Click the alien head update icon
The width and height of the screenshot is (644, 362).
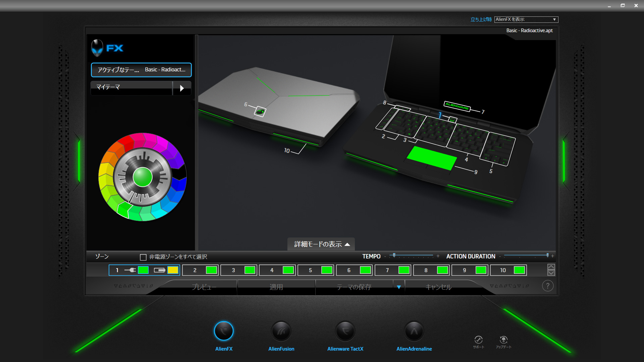[x=503, y=340]
